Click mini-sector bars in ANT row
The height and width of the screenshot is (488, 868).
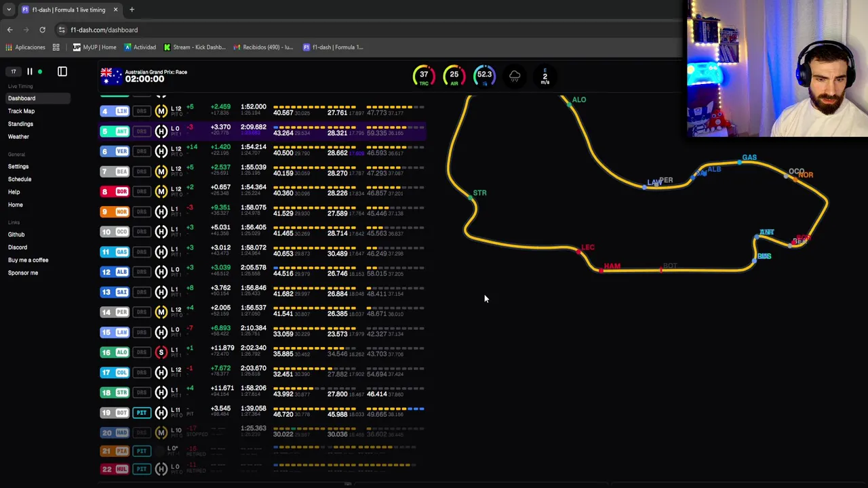349,127
